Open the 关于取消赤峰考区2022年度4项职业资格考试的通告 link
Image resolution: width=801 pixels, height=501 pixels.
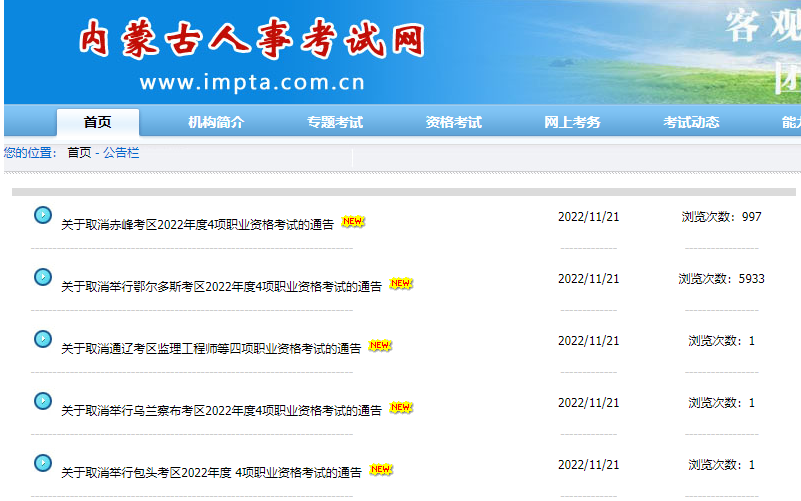coord(197,225)
